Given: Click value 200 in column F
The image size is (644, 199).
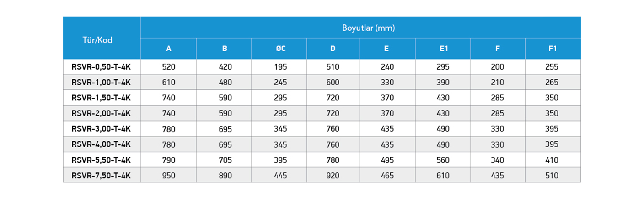Looking at the screenshot, I should pos(497,67).
